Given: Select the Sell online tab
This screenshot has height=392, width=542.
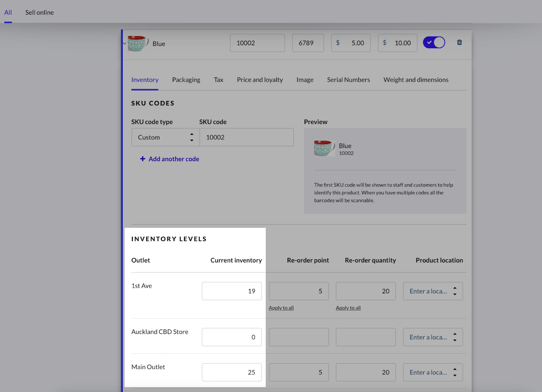Looking at the screenshot, I should click(40, 12).
